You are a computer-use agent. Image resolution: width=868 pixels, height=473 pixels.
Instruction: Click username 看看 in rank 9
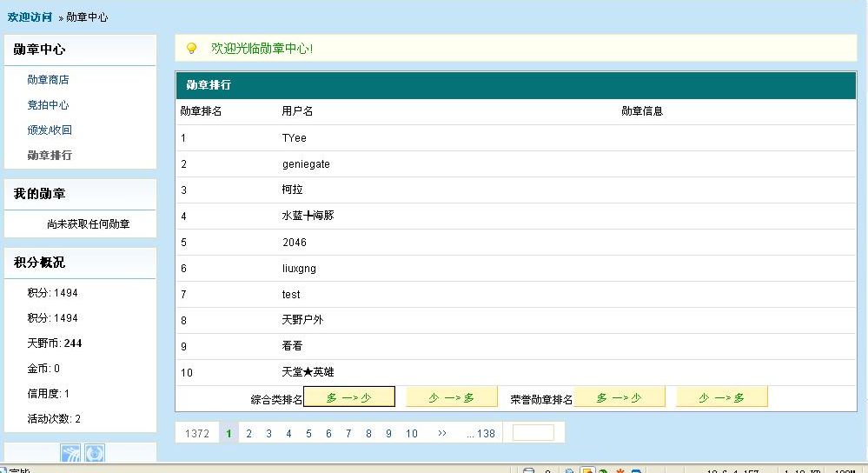(x=292, y=345)
